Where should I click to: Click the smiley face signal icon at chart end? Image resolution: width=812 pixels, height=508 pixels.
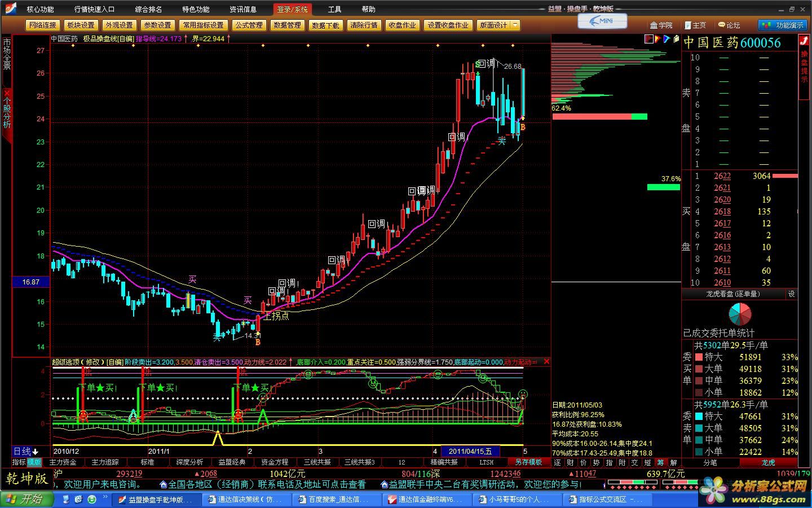tap(523, 393)
